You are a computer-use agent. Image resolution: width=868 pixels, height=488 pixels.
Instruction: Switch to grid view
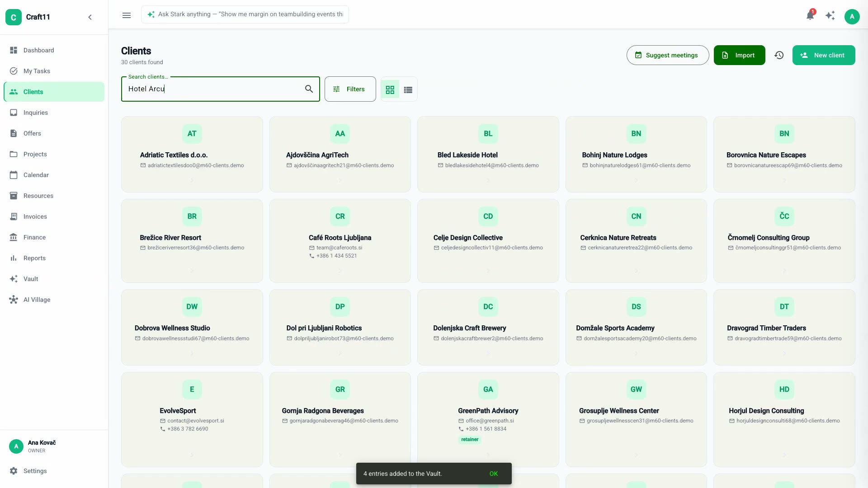390,89
